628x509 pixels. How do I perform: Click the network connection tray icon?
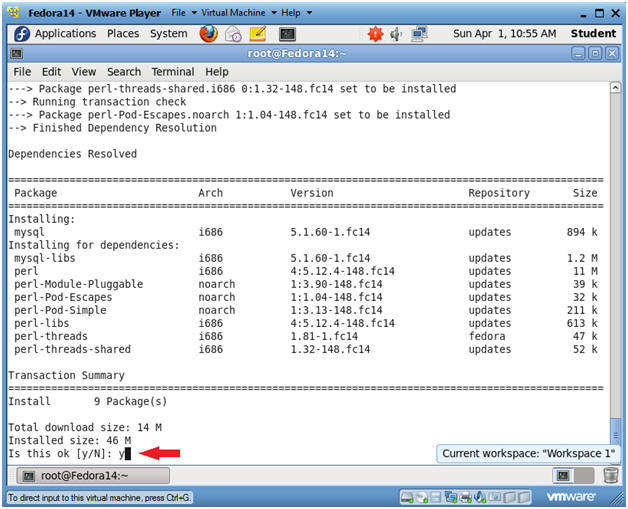pyautogui.click(x=419, y=34)
